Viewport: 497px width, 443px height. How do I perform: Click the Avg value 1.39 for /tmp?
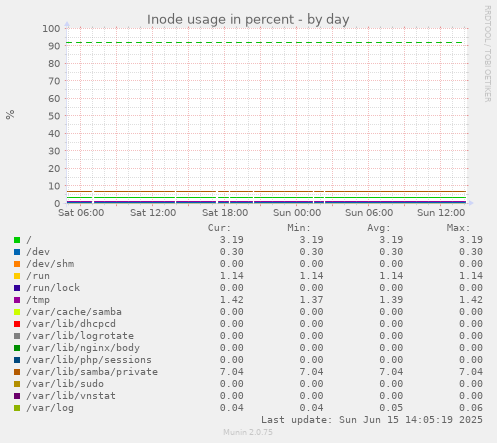click(391, 300)
